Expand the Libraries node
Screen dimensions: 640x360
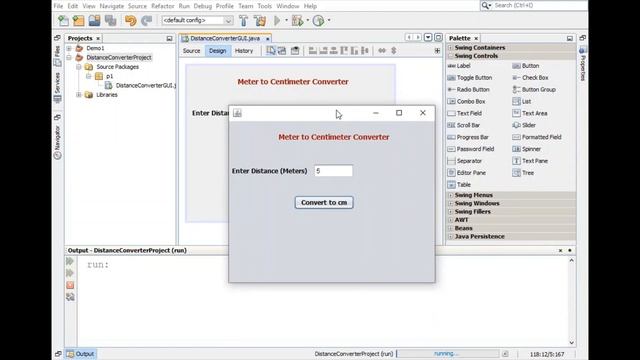[79, 95]
